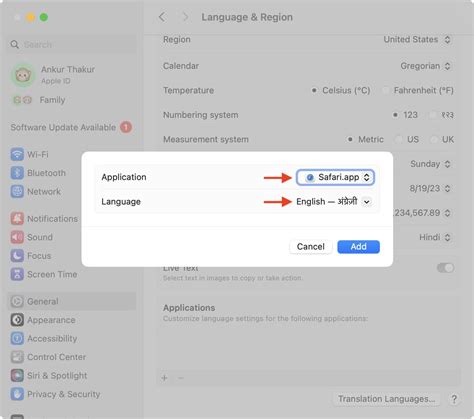Remove application with the minus button
This screenshot has height=419, width=474.
(x=181, y=378)
